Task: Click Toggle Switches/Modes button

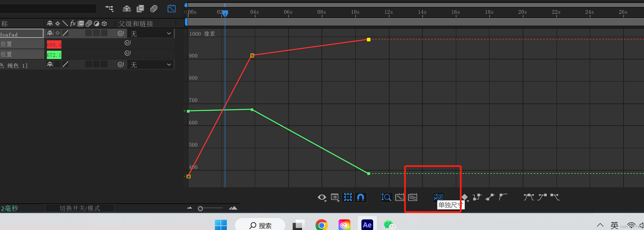Action: [79, 208]
